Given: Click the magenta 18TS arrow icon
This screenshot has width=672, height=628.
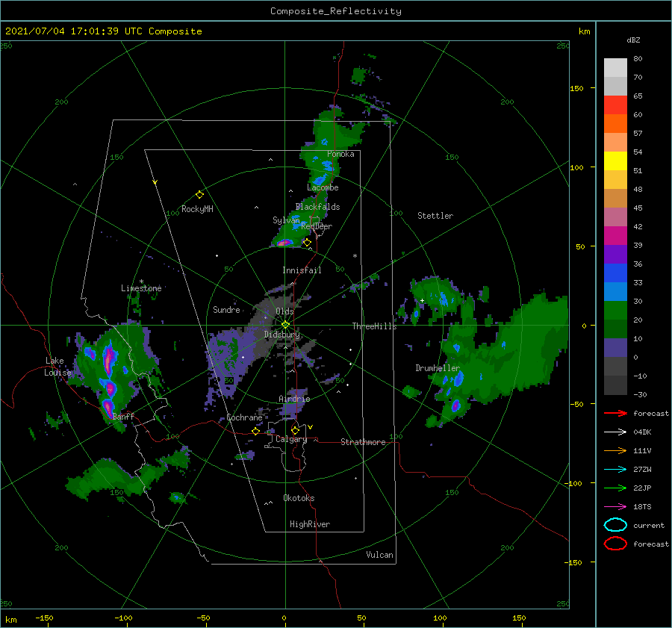Looking at the screenshot, I should [615, 507].
